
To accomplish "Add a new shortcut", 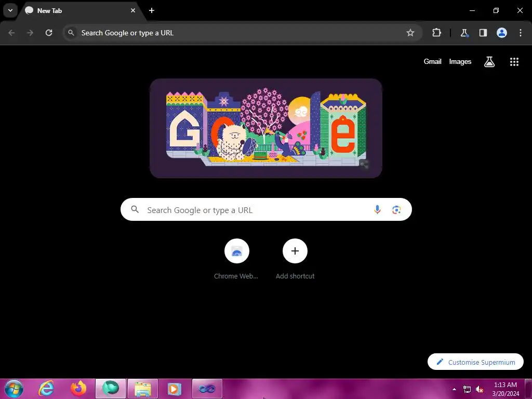I will (295, 260).
